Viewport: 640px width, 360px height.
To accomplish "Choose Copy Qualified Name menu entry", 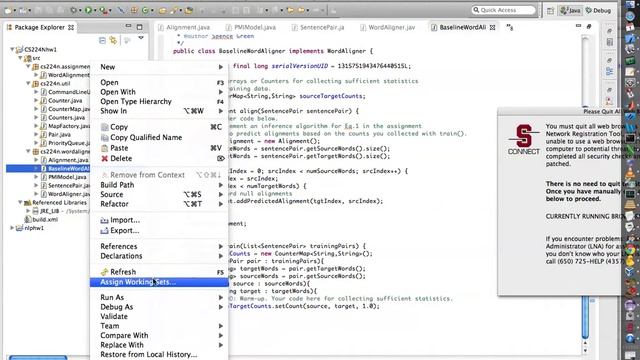I will coord(159,138).
